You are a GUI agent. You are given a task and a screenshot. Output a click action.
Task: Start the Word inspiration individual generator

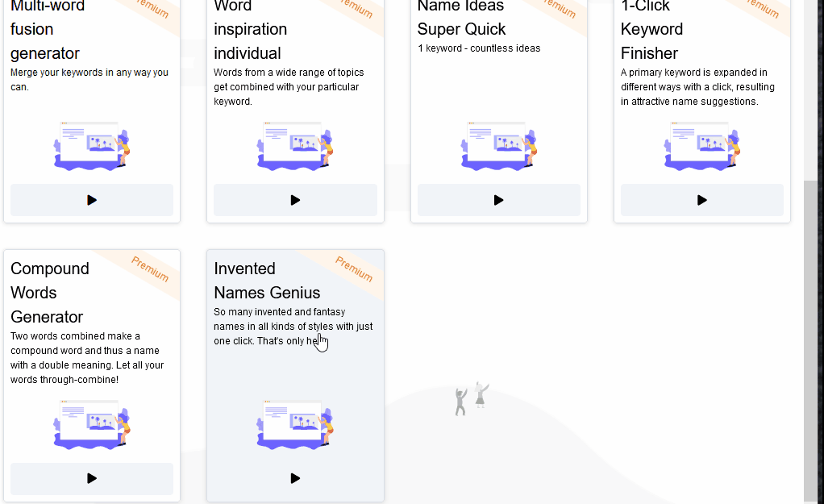click(x=295, y=200)
